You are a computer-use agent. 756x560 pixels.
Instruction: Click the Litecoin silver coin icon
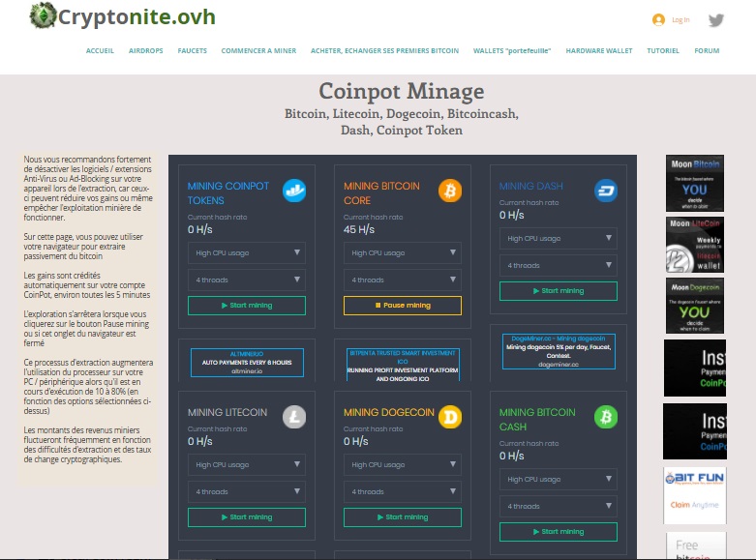[x=294, y=417]
